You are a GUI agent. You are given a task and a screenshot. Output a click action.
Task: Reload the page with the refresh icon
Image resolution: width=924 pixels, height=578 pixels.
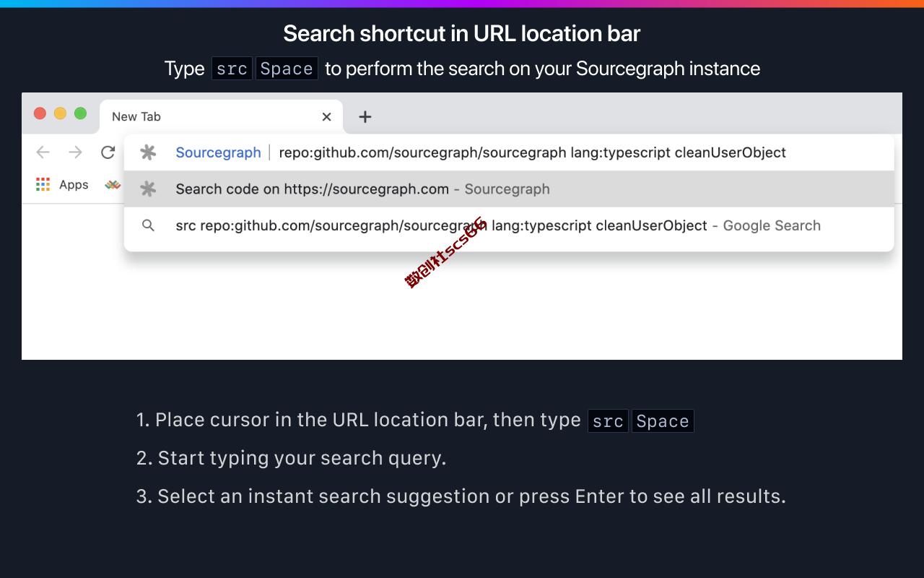click(x=108, y=152)
